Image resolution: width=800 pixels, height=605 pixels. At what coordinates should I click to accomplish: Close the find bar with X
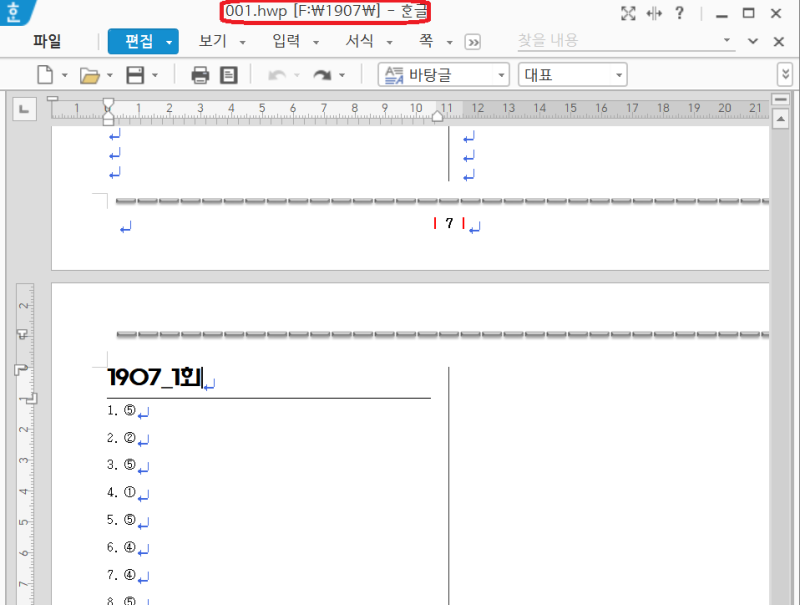[x=779, y=42]
